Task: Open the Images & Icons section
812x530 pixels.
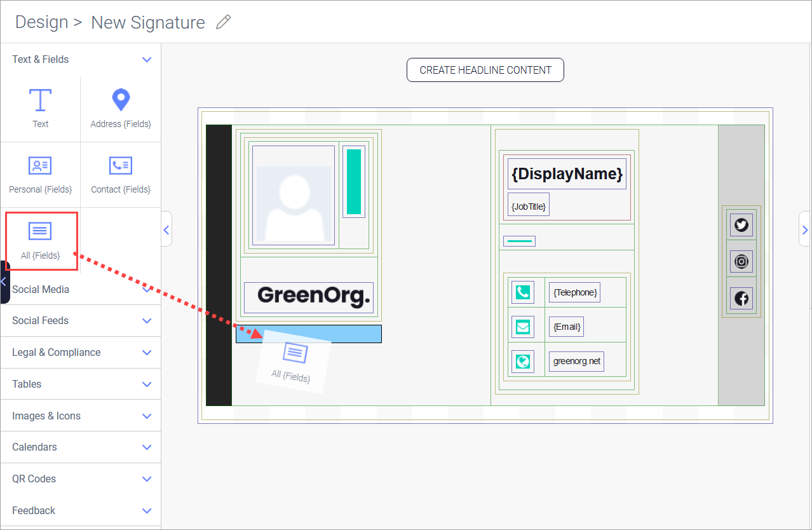Action: (81, 416)
